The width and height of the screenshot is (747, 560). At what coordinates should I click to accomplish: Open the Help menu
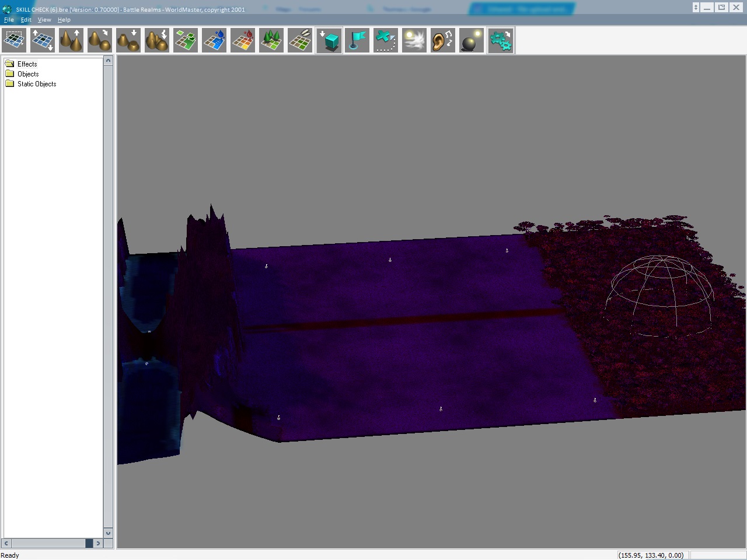(64, 20)
